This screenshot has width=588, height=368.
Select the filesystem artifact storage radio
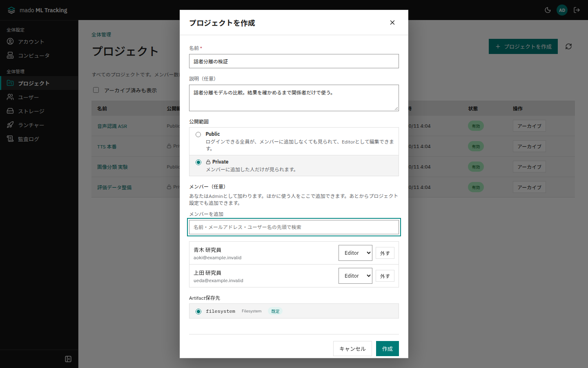point(198,312)
